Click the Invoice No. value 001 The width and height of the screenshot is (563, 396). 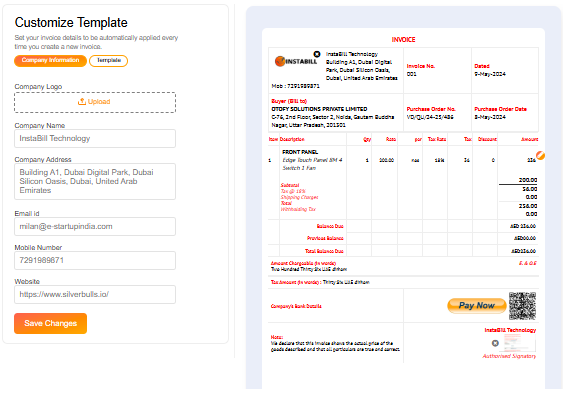(411, 74)
